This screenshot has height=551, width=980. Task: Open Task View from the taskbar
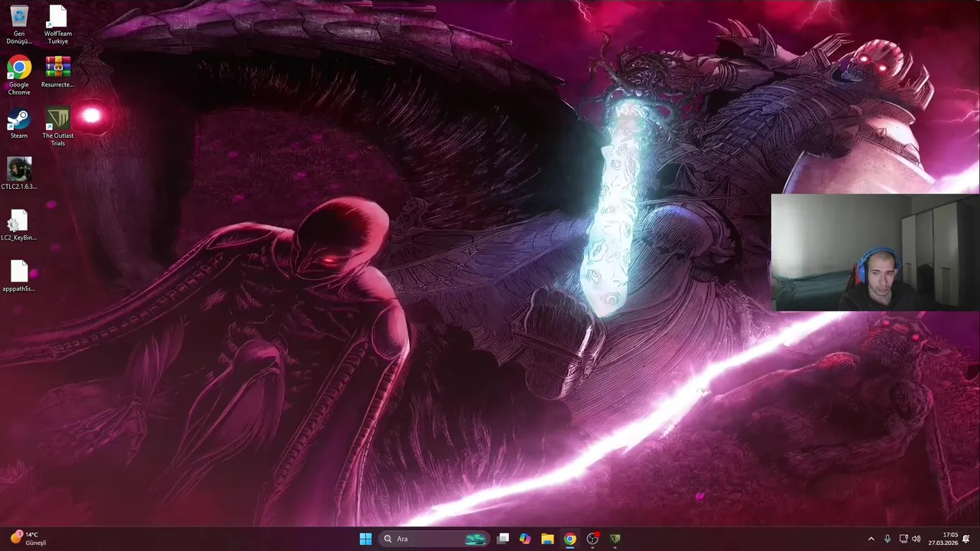coord(503,539)
